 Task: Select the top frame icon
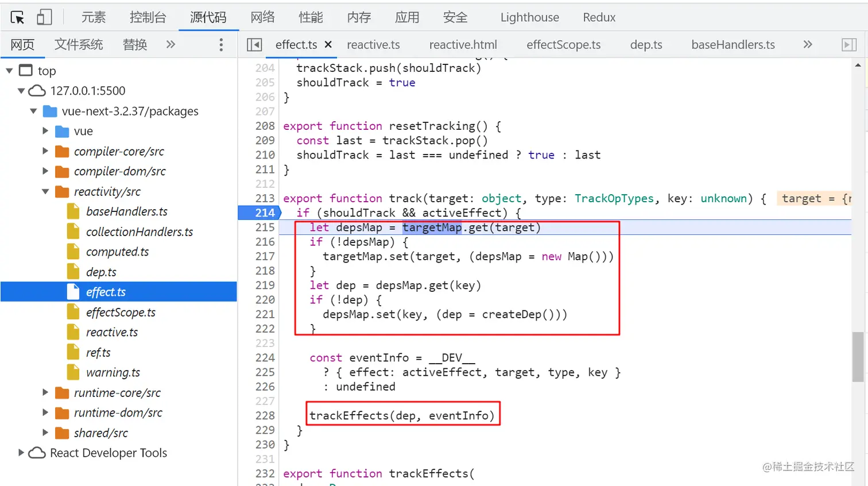pos(26,70)
